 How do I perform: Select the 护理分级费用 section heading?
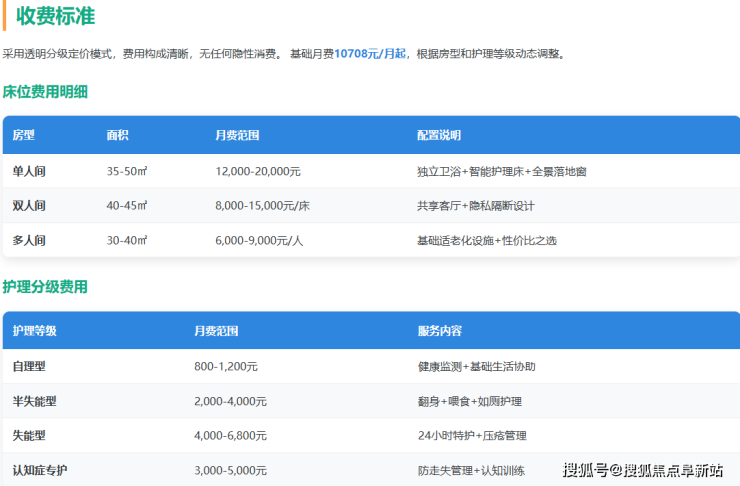tap(45, 287)
